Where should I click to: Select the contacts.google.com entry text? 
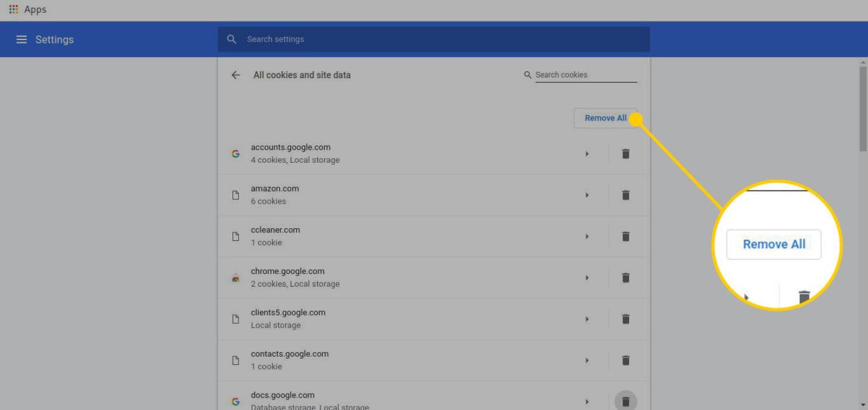coord(289,354)
